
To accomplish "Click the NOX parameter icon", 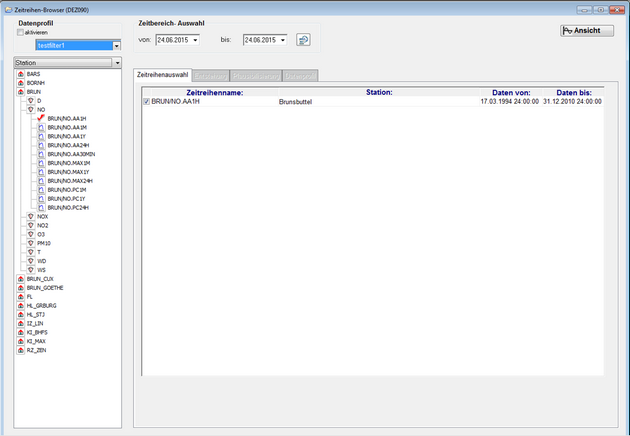I will pos(31,216).
